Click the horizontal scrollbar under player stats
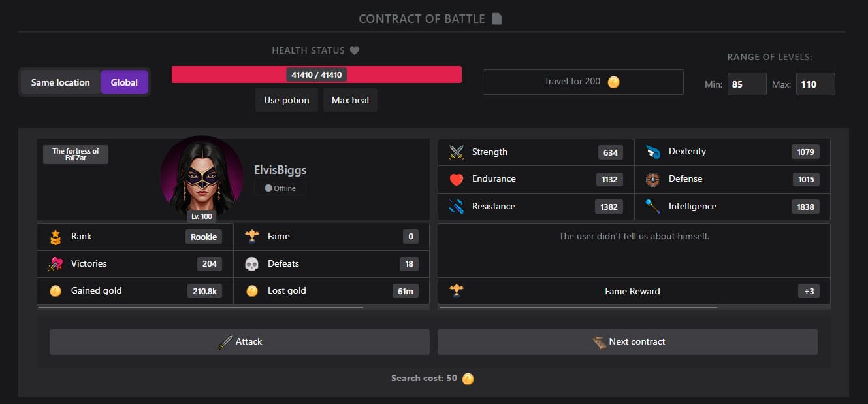Screen dimensions: 868x404 point(201,307)
